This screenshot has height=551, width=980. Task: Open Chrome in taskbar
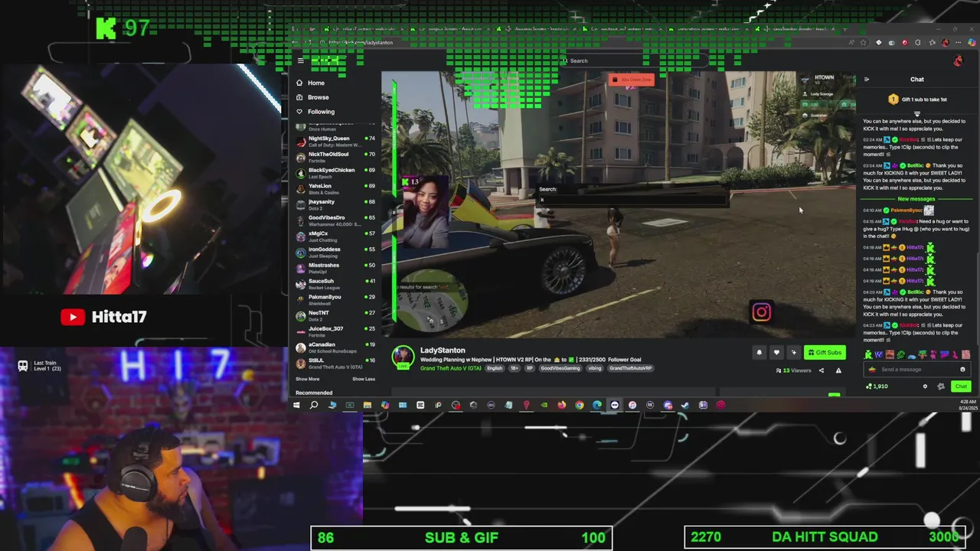pyautogui.click(x=580, y=405)
